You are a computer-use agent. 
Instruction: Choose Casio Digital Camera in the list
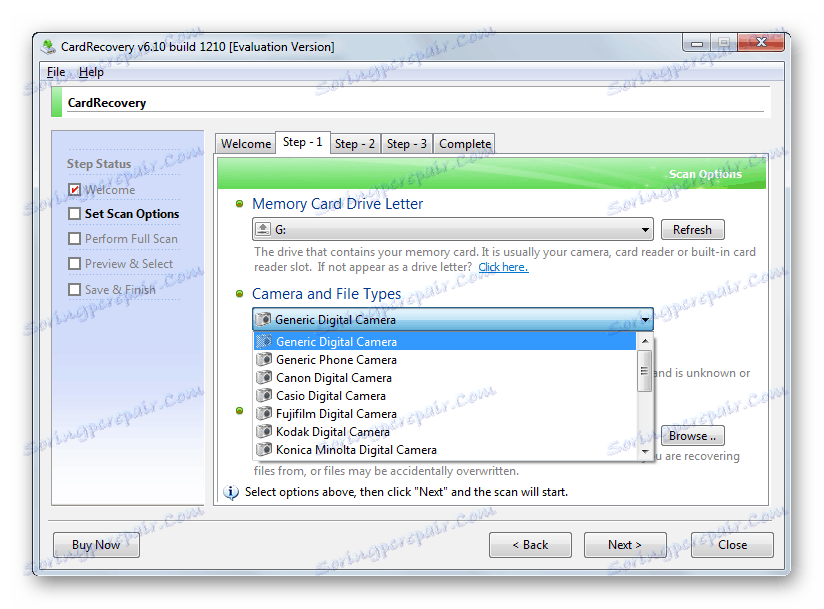(445, 395)
